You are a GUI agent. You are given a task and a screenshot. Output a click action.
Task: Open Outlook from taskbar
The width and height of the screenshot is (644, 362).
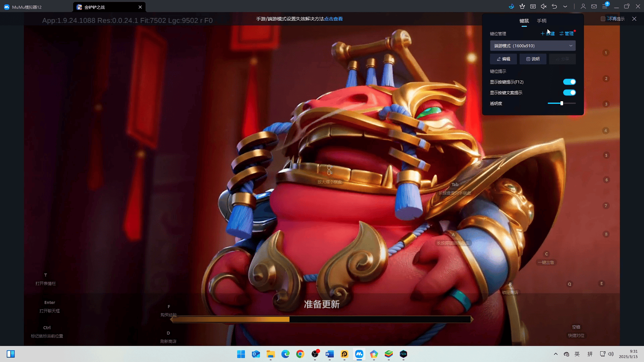click(256, 354)
